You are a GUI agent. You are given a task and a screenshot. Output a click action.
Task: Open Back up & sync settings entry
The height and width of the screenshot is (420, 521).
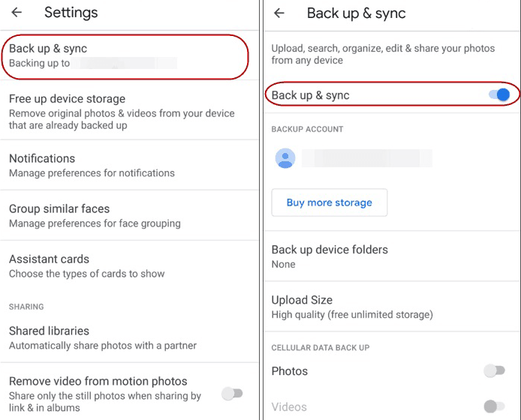coord(125,55)
